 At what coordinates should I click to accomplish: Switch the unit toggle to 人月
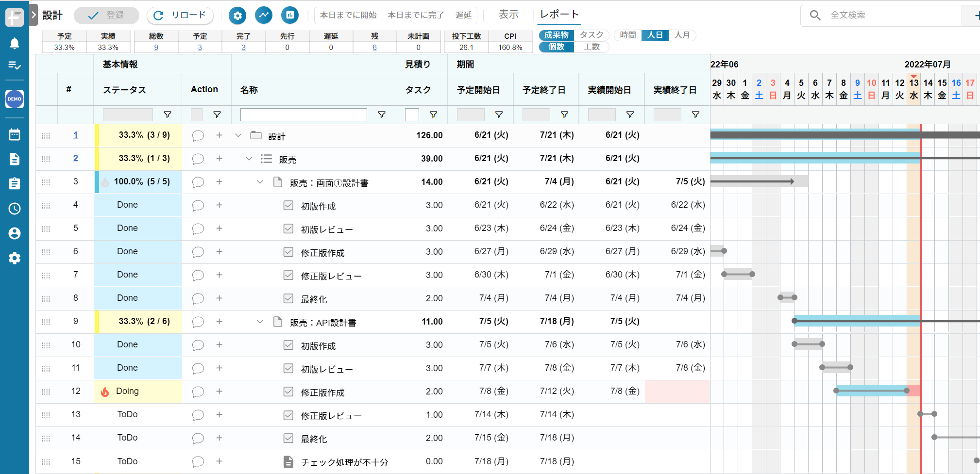tap(683, 35)
